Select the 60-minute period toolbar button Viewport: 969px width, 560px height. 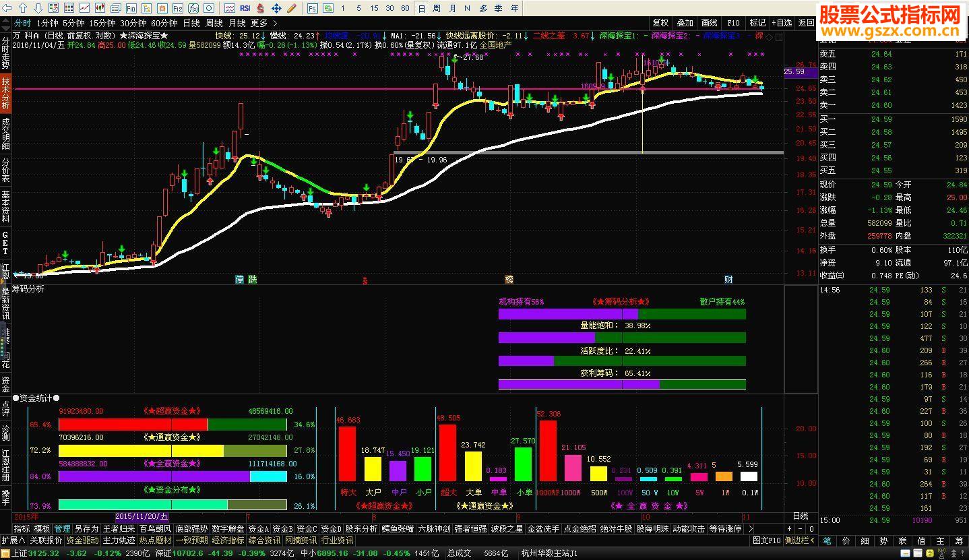pos(404,8)
